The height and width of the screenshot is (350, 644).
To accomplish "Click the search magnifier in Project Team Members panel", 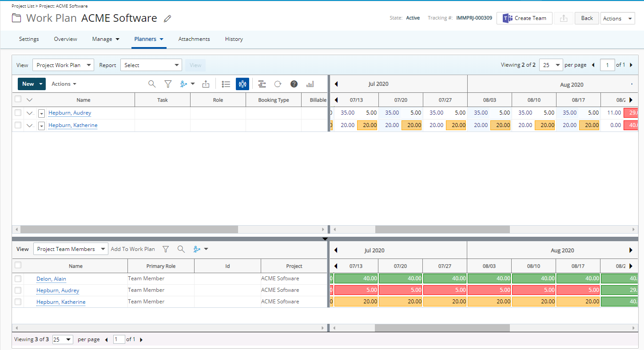I will coord(181,249).
